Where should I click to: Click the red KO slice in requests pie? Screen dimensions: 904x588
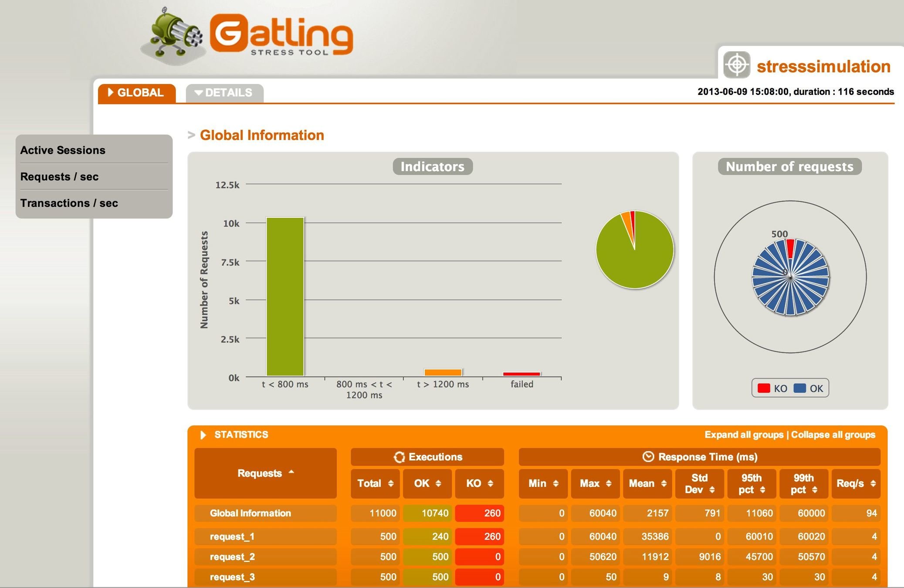pyautogui.click(x=790, y=249)
